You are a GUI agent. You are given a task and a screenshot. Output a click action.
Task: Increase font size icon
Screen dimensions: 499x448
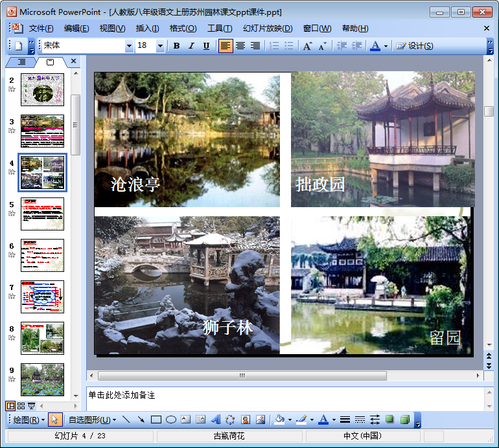point(307,46)
